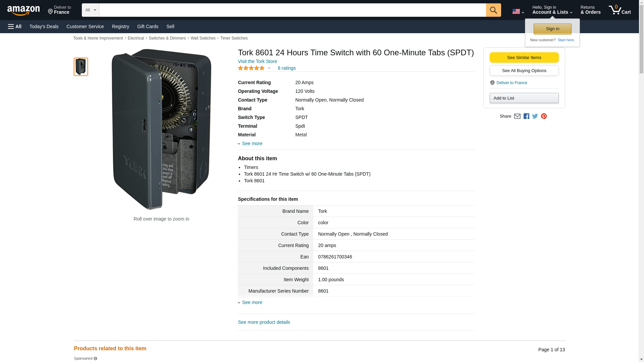Screen dimensions: 644x362
Task: Click into the Amazon search field
Action: pos(292,10)
